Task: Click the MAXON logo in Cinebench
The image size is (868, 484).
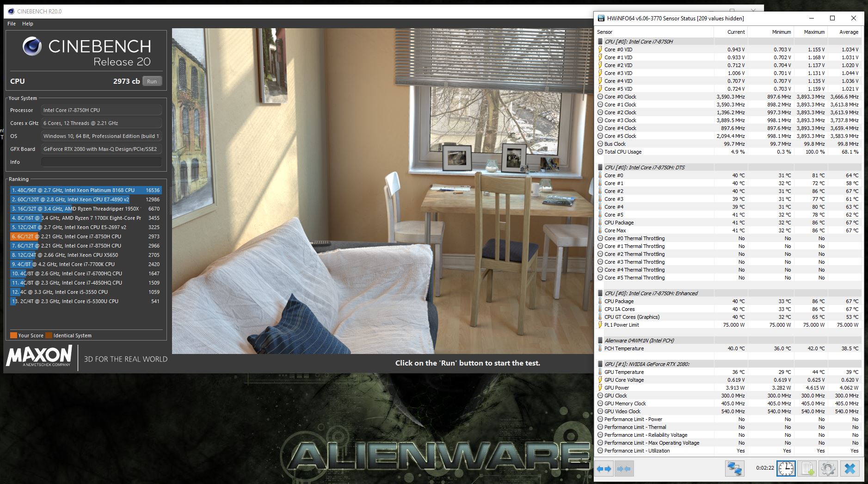Action: (39, 356)
